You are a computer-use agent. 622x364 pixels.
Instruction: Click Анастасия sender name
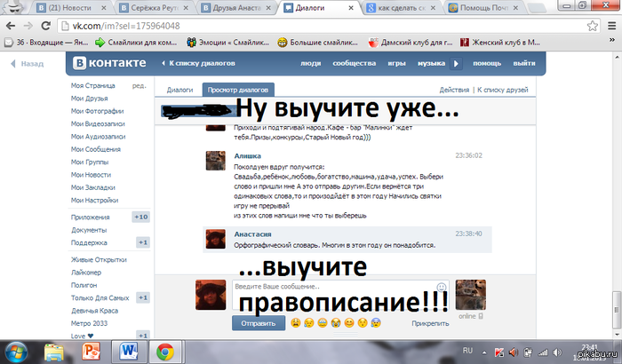(x=252, y=234)
